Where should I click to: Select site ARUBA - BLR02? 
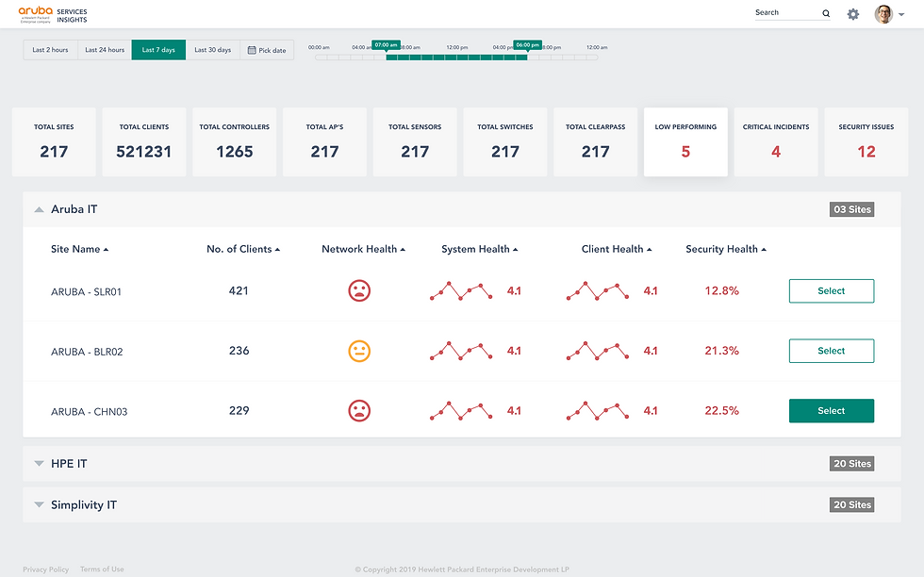tap(831, 351)
